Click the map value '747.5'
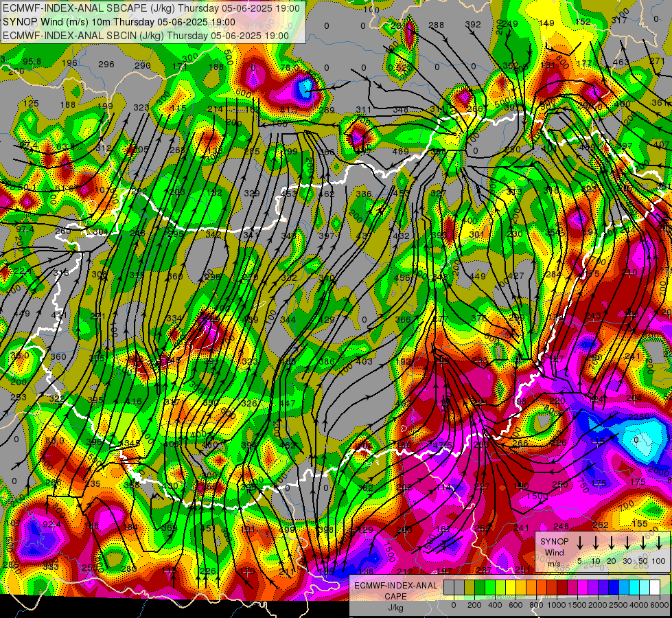 (441, 445)
